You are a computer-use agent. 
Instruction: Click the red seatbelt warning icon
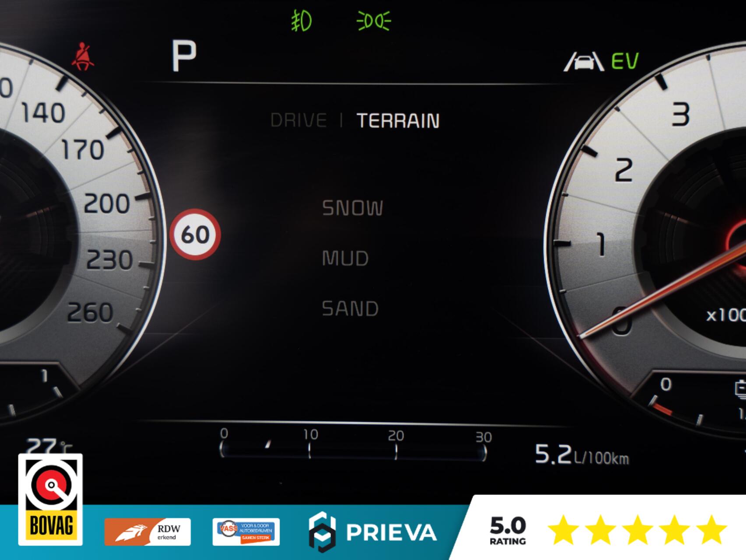tap(83, 56)
